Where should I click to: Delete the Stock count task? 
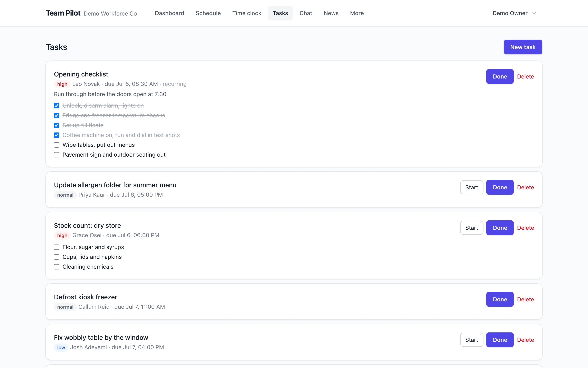point(525,228)
